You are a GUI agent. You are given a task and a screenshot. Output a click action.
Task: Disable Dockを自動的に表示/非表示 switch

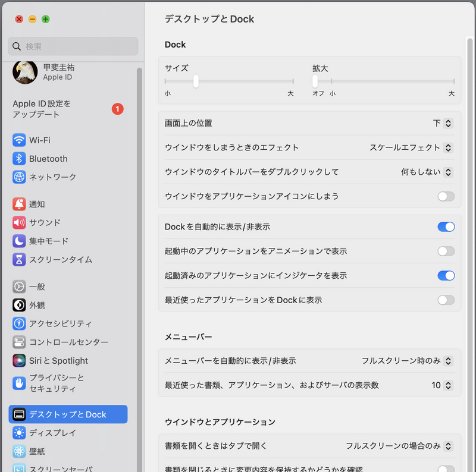pyautogui.click(x=446, y=227)
